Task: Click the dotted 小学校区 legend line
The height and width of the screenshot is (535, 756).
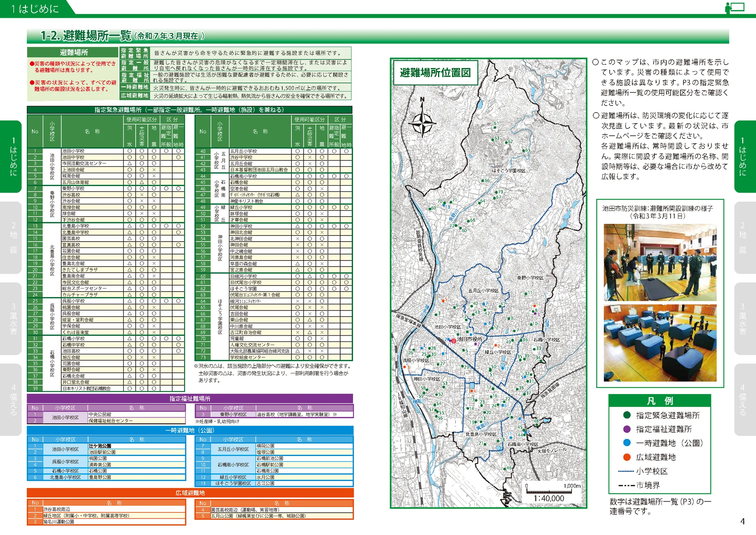Action: (x=626, y=471)
